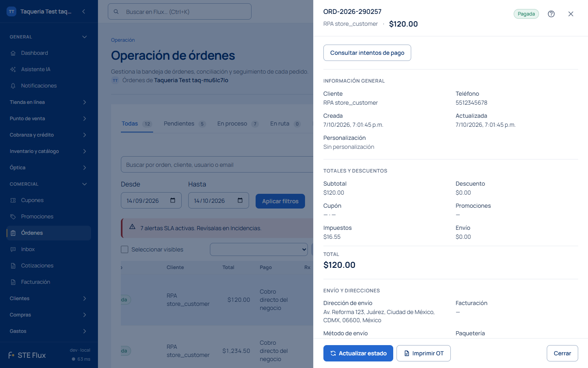Open the Desde date calendar picker icon
The image size is (588, 368).
[x=173, y=200]
